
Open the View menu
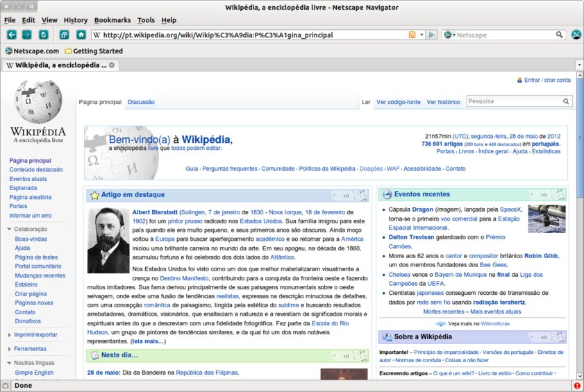(49, 20)
